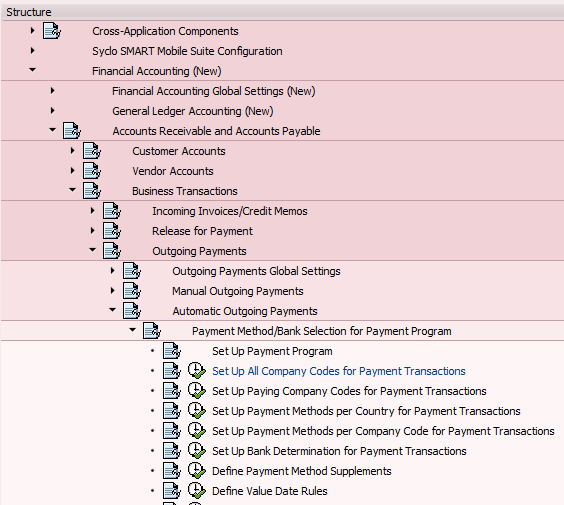This screenshot has height=505, width=564.
Task: Expand Incoming Invoices/Credit Memos node
Action: (x=92, y=211)
